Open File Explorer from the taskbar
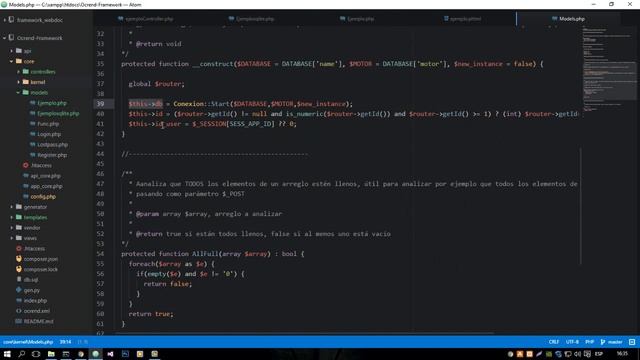Screen dimensions: 640x360 pyautogui.click(x=51, y=354)
